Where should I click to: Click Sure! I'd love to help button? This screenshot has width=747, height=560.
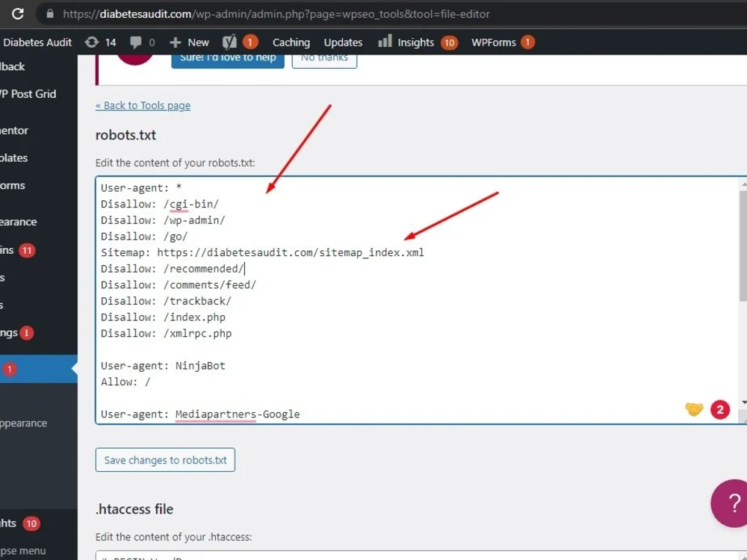point(228,59)
